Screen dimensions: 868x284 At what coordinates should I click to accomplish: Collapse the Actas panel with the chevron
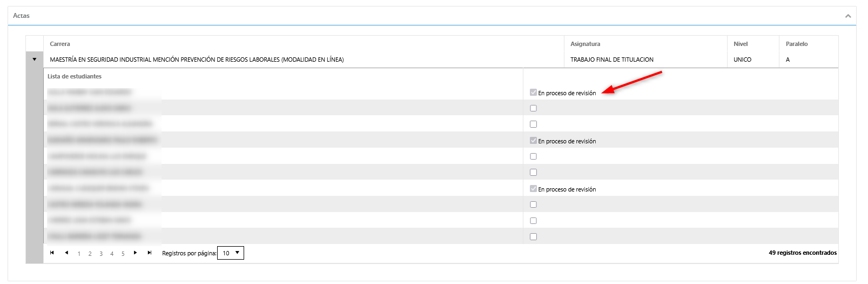pyautogui.click(x=848, y=16)
